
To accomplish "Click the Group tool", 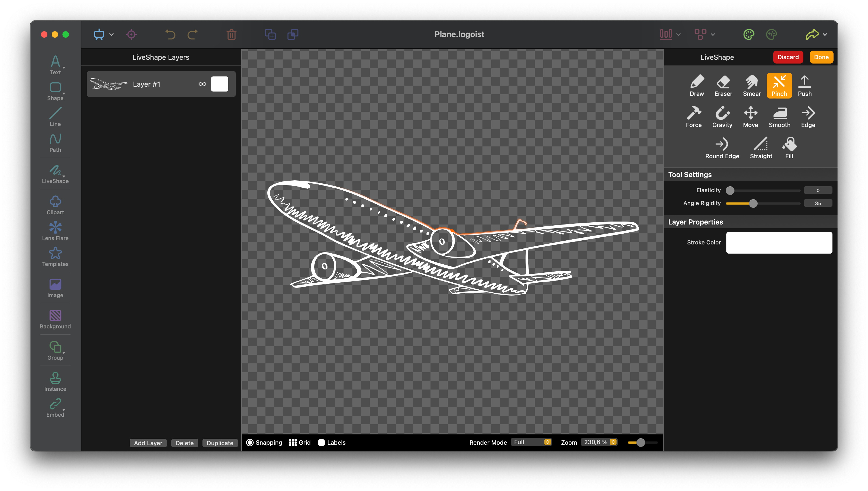I will pyautogui.click(x=55, y=350).
